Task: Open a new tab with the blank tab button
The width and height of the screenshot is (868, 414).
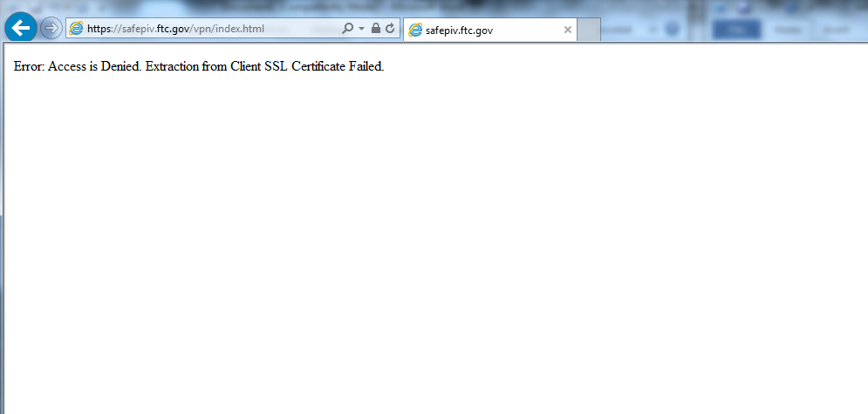Action: pyautogui.click(x=589, y=30)
